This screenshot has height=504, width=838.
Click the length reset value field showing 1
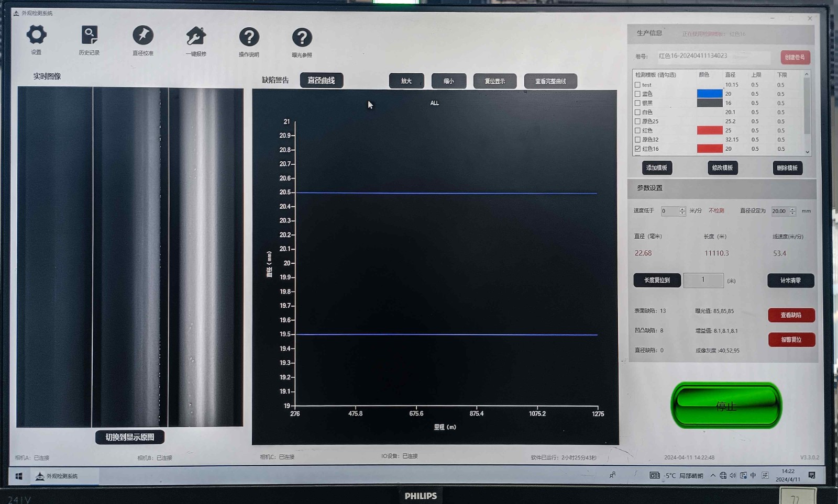pos(703,280)
